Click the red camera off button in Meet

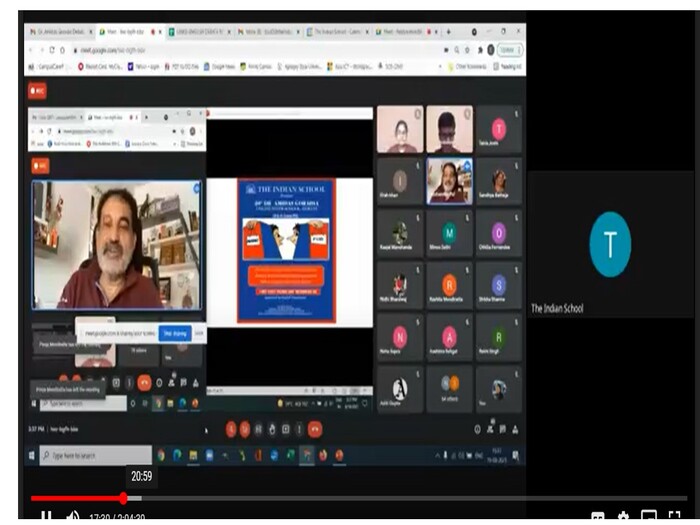pos(245,429)
